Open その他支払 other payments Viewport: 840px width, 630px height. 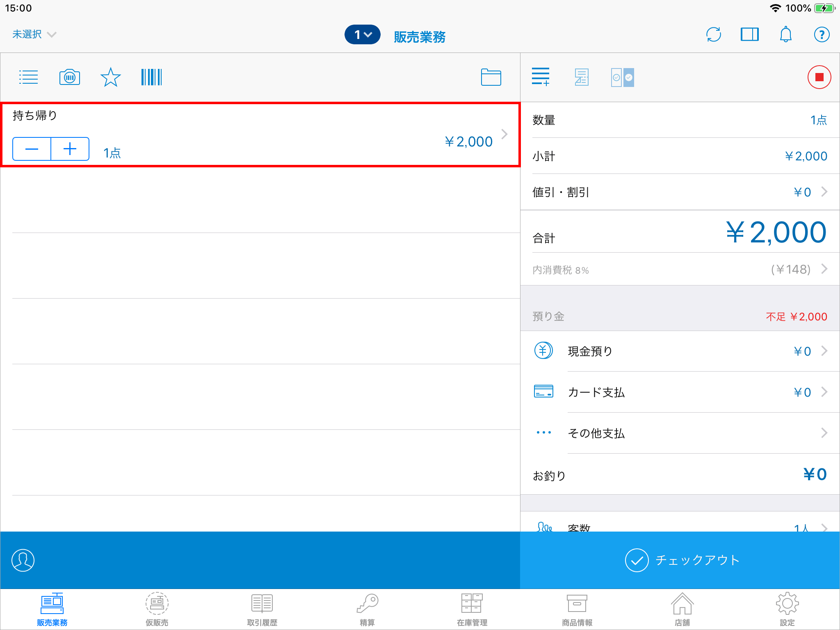coord(680,433)
